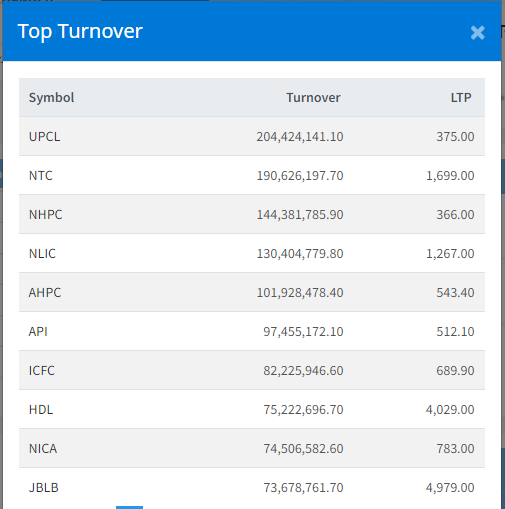
Task: Click JBLB turnover value 73,678,761.70
Action: (x=303, y=488)
